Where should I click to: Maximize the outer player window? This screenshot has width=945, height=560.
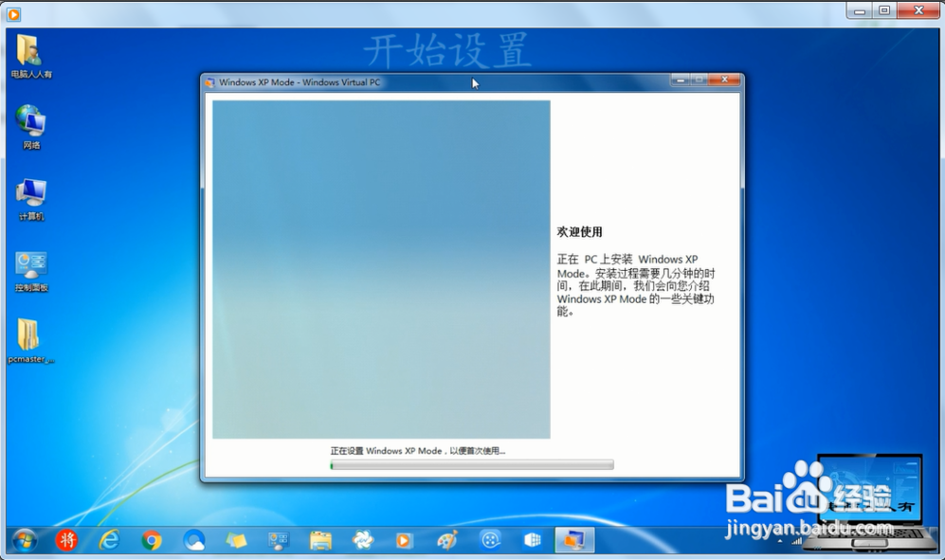pos(884,10)
